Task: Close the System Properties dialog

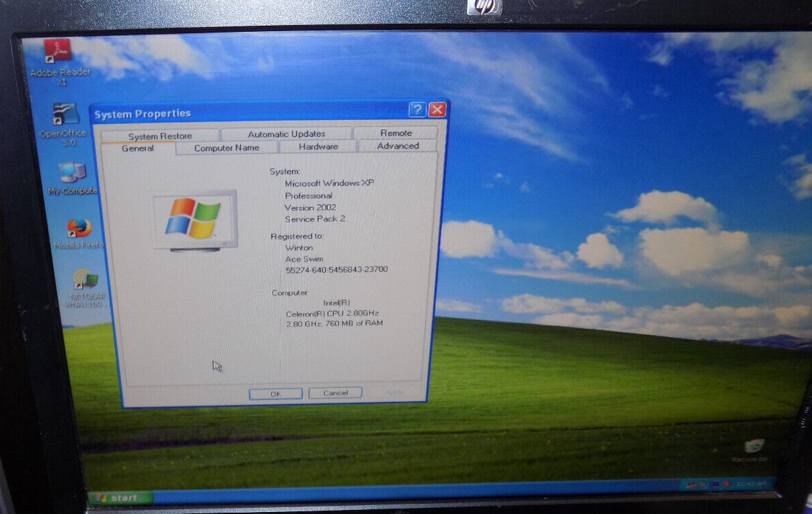Action: point(438,109)
